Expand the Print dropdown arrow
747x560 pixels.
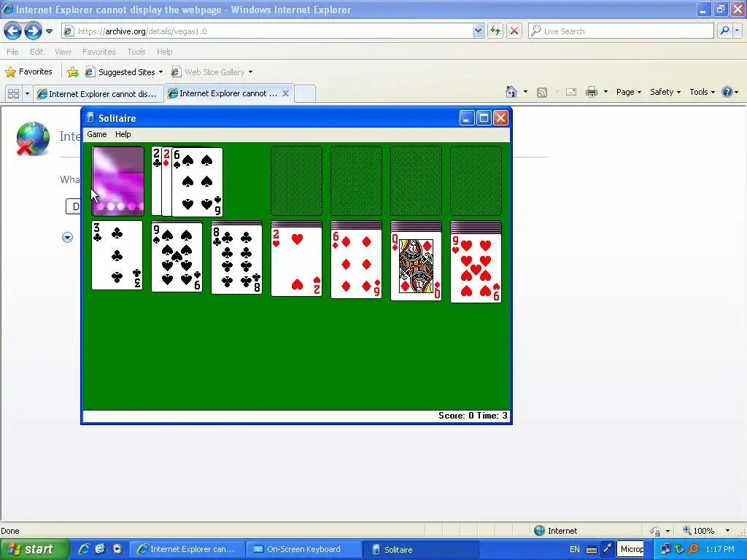tap(605, 92)
